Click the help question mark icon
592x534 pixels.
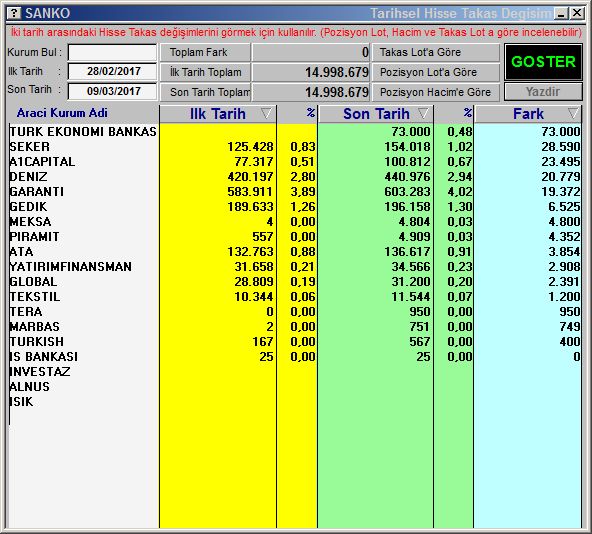click(x=14, y=13)
